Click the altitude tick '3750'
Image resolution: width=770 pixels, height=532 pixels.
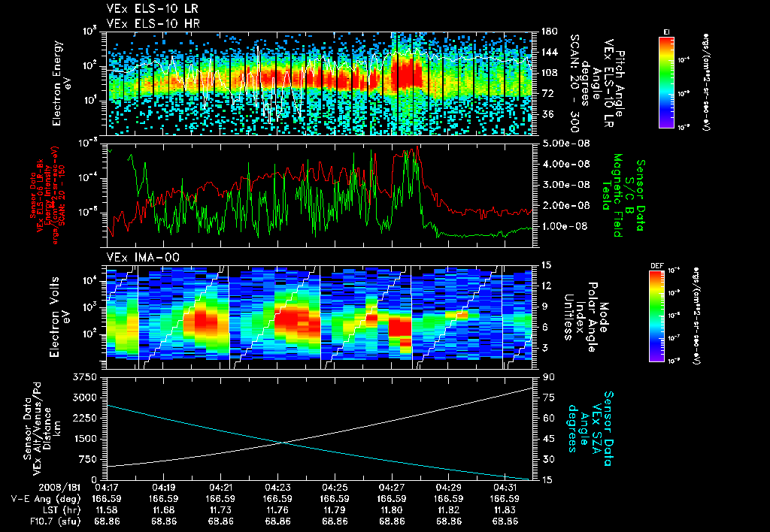84,377
